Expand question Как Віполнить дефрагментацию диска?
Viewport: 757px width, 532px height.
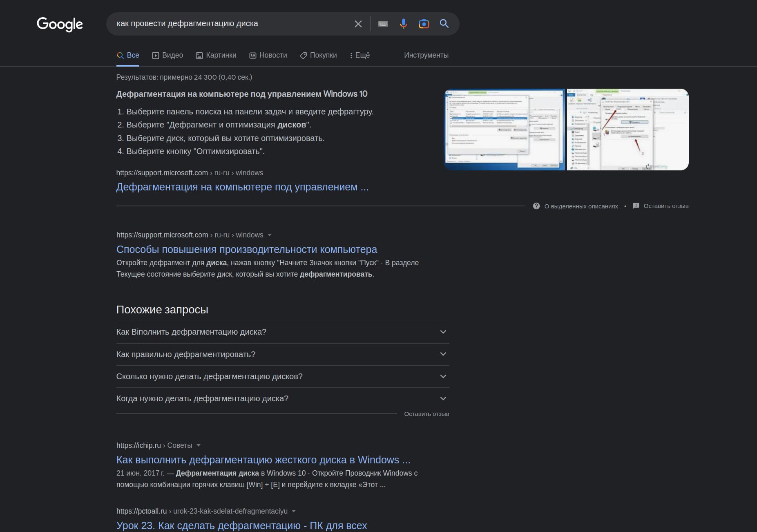(283, 332)
